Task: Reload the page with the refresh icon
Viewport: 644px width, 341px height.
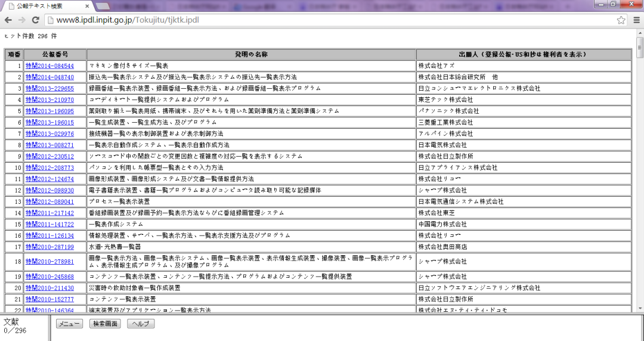Action: pyautogui.click(x=36, y=20)
